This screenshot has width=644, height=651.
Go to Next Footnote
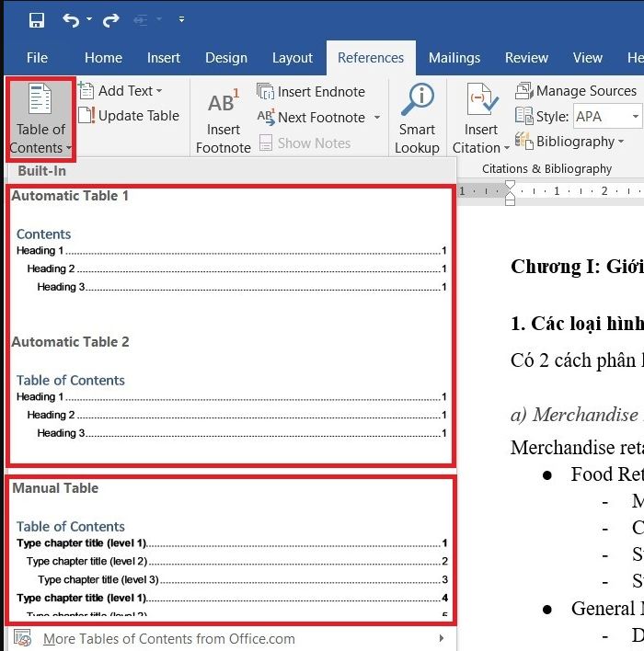coord(312,118)
